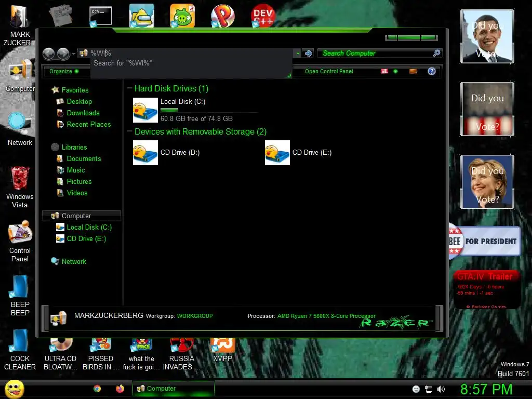Select the Windows Vista recycle bin icon

tap(20, 187)
